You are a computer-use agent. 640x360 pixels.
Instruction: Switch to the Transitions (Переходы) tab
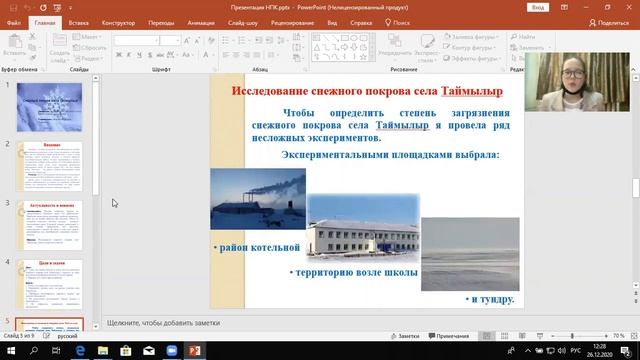coord(161,23)
